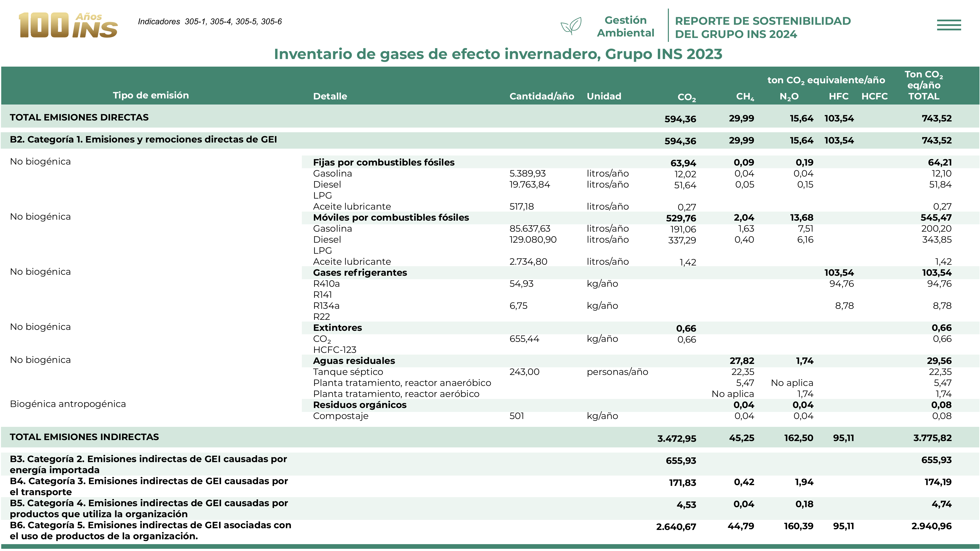Select the Unidad column header
The height and width of the screenshot is (551, 980).
click(x=604, y=96)
